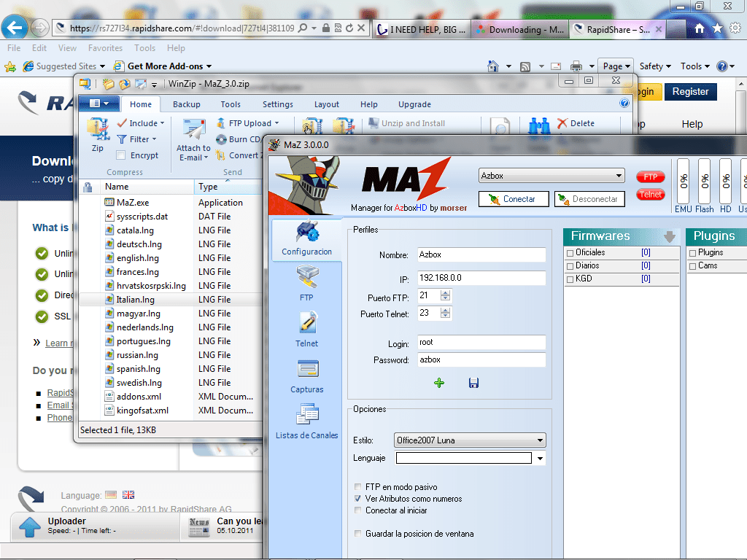
Task: Click the Password input field
Action: 481,360
